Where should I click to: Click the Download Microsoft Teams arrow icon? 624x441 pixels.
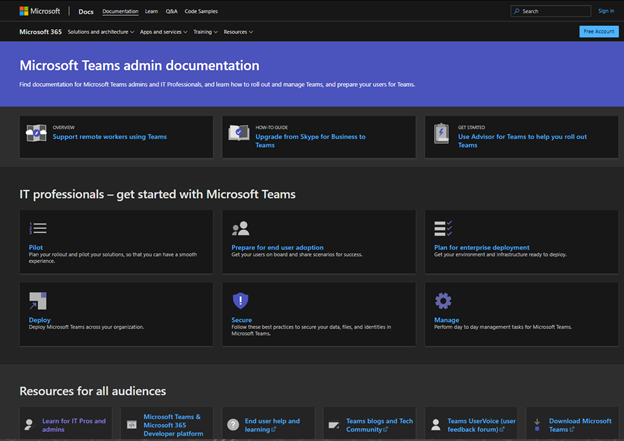pyautogui.click(x=537, y=425)
